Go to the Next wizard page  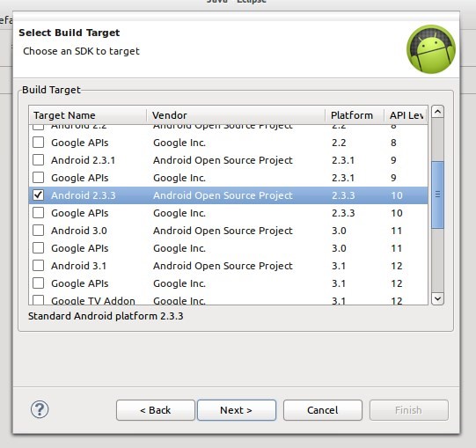237,410
